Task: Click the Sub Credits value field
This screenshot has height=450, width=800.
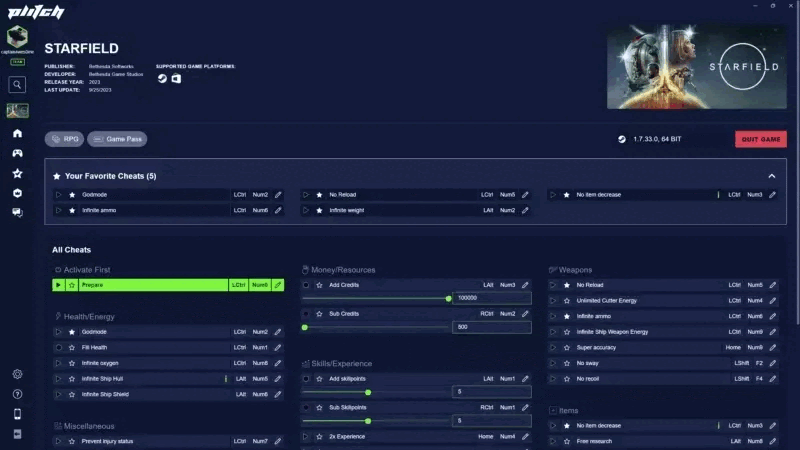Action: (x=492, y=327)
